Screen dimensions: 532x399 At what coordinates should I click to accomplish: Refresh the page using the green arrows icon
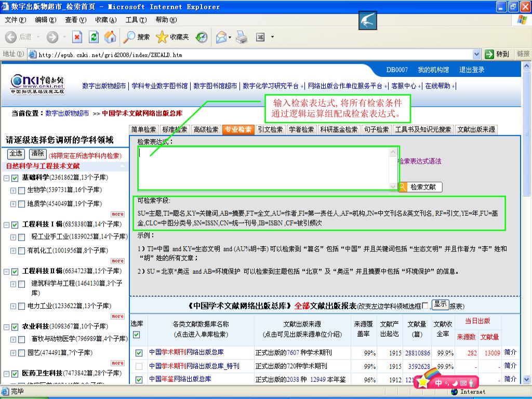[94, 37]
